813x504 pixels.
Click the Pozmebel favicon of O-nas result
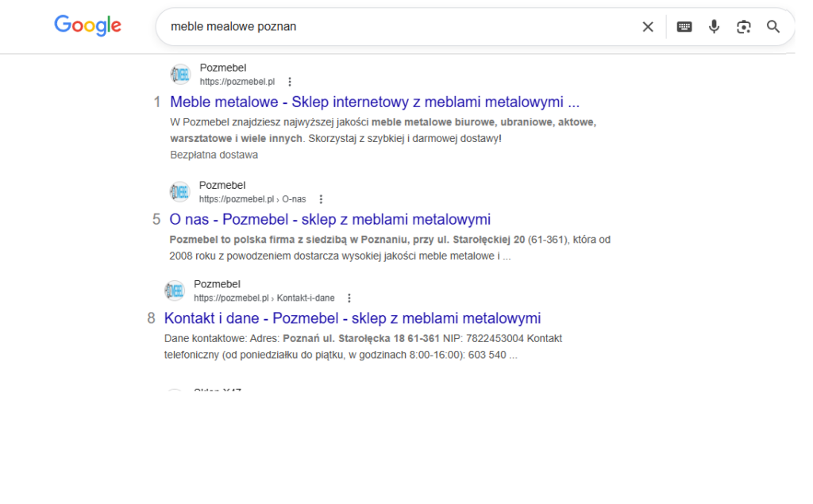(179, 192)
